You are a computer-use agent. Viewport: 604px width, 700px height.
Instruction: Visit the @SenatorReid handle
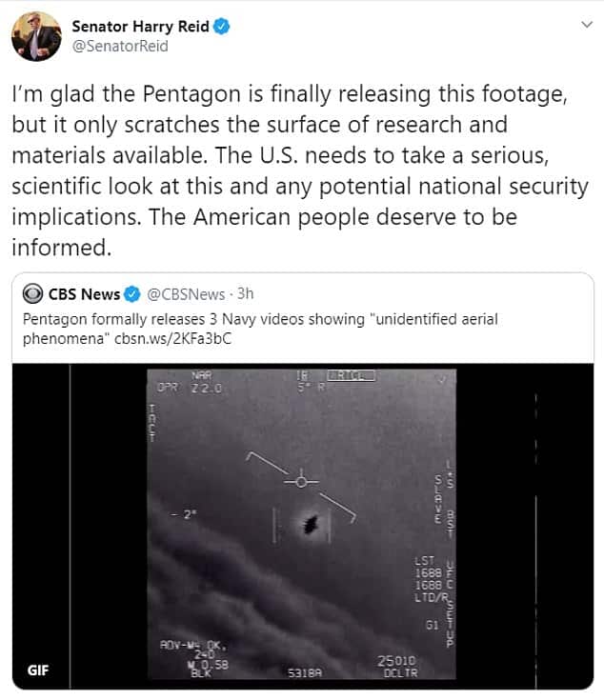(120, 47)
